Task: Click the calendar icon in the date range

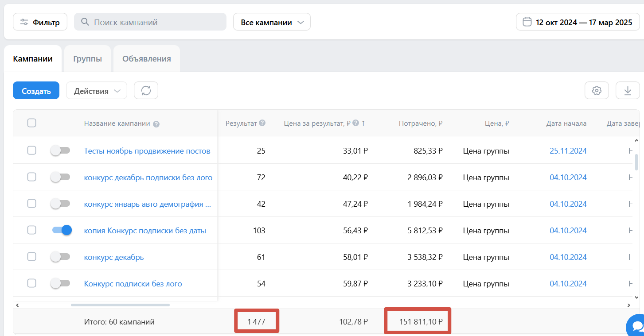Action: click(527, 22)
